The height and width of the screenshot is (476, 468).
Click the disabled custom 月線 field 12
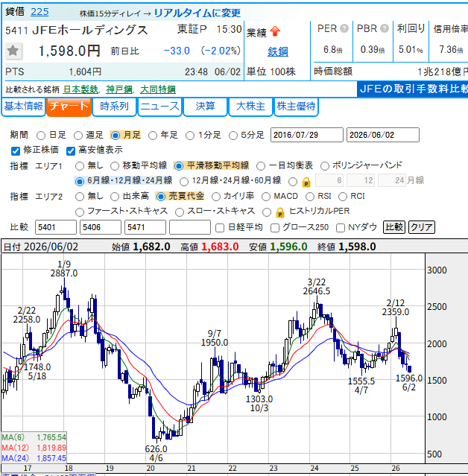point(361,180)
